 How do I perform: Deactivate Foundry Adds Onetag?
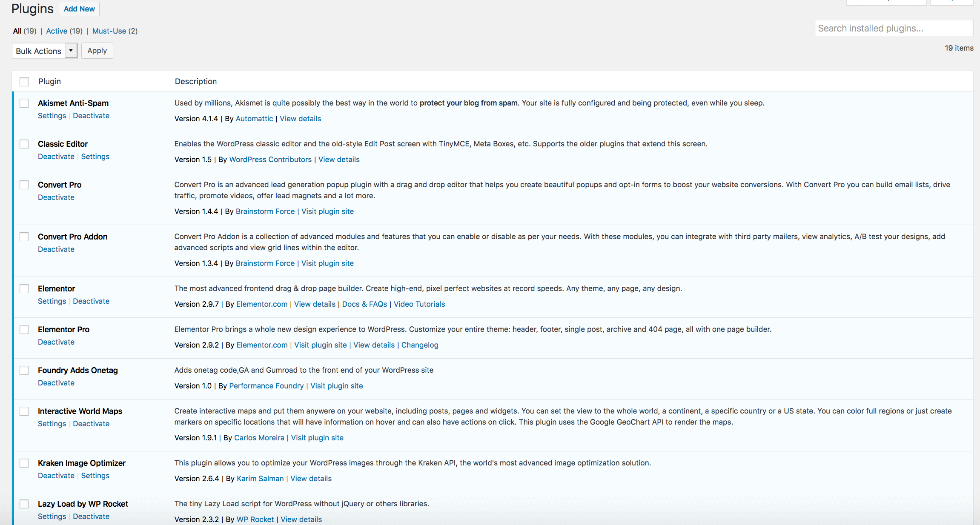click(x=56, y=383)
